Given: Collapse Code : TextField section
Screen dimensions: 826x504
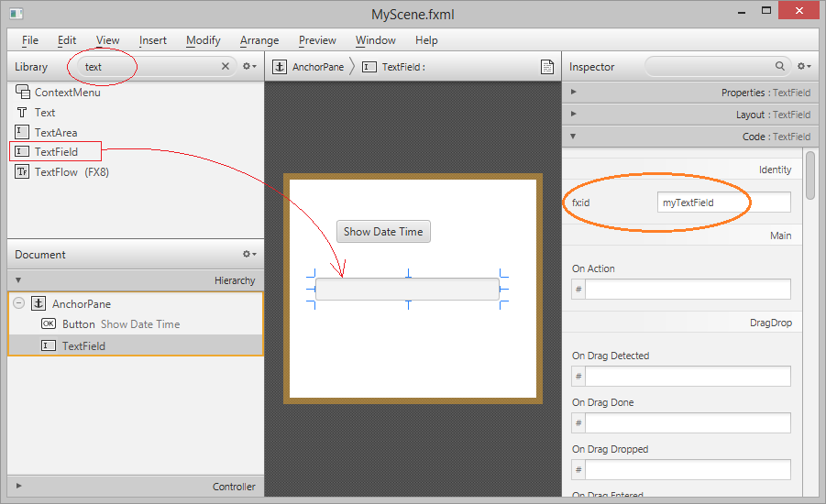Looking at the screenshot, I should (573, 137).
